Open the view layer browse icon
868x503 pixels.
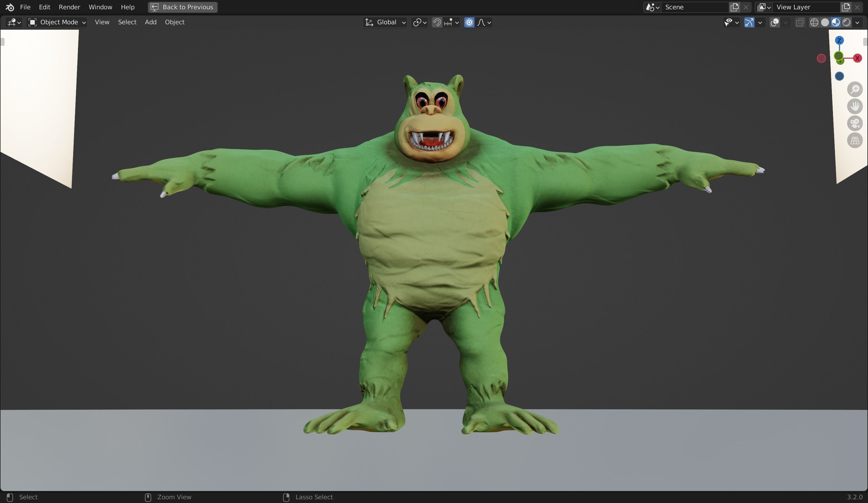764,7
